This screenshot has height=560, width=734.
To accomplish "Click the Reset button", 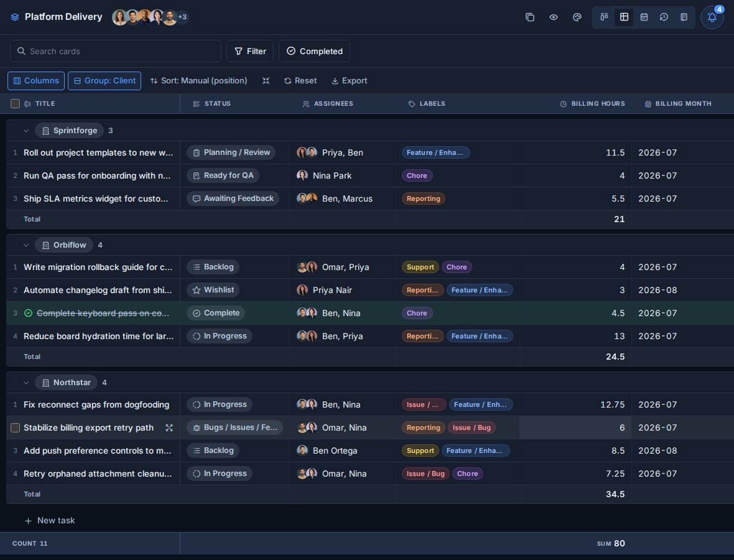I will click(300, 80).
